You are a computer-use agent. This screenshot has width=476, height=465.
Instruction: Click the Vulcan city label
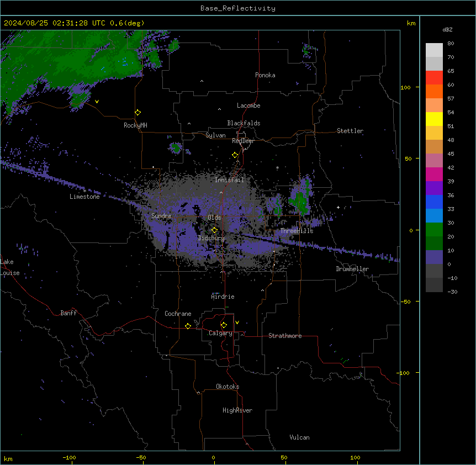tap(300, 437)
